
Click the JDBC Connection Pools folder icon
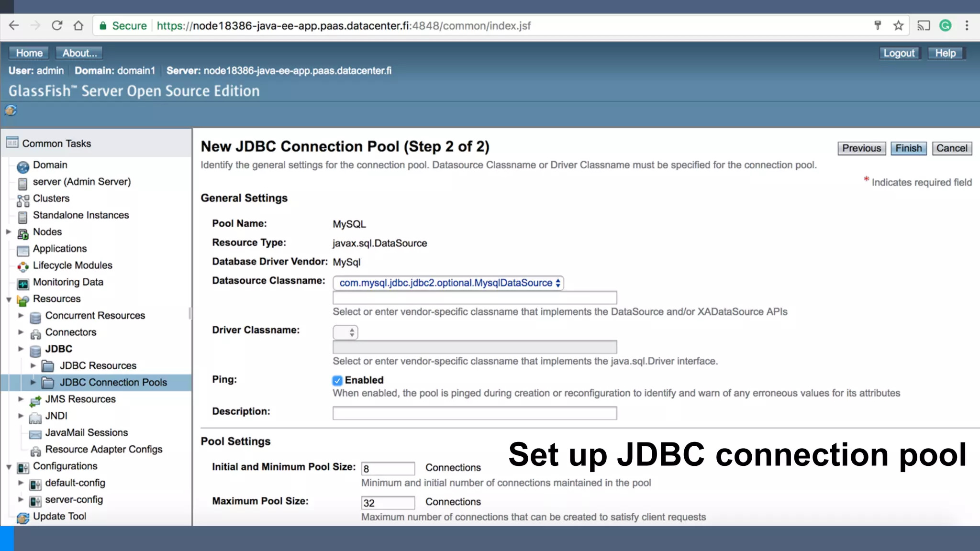click(47, 383)
